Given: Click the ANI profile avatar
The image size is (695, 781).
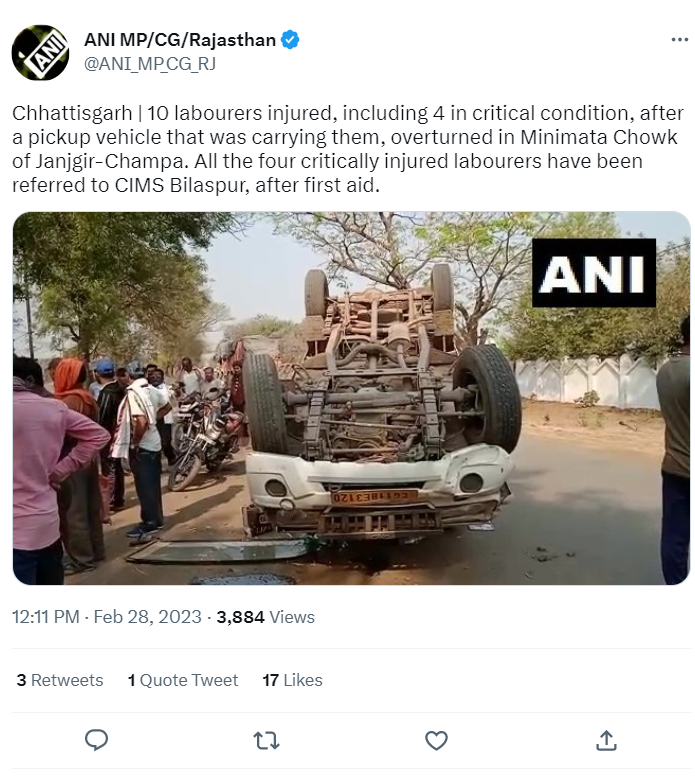Looking at the screenshot, I should [40, 52].
